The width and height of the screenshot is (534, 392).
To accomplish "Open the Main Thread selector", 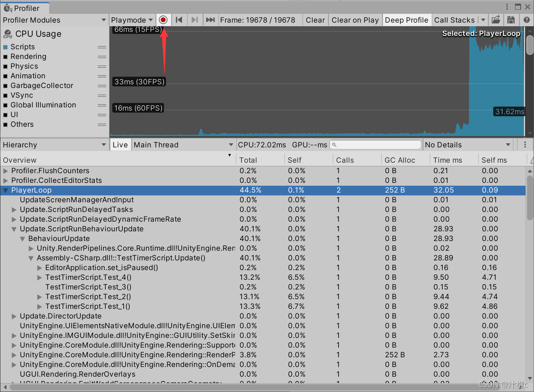I will tap(183, 145).
